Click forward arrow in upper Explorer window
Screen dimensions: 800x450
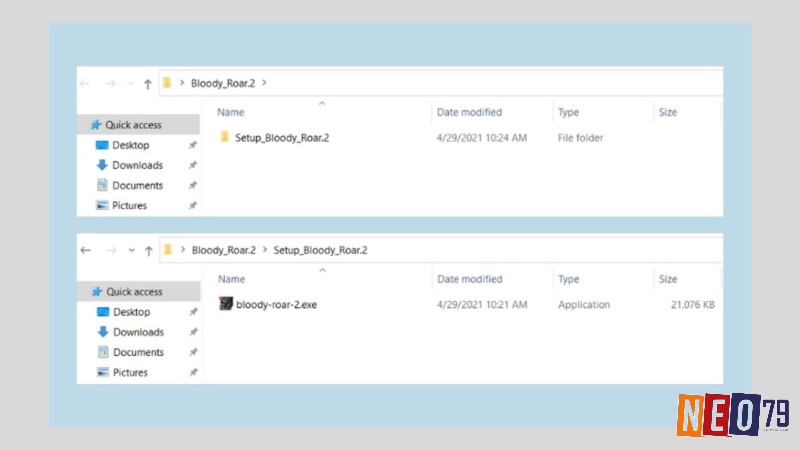click(110, 83)
